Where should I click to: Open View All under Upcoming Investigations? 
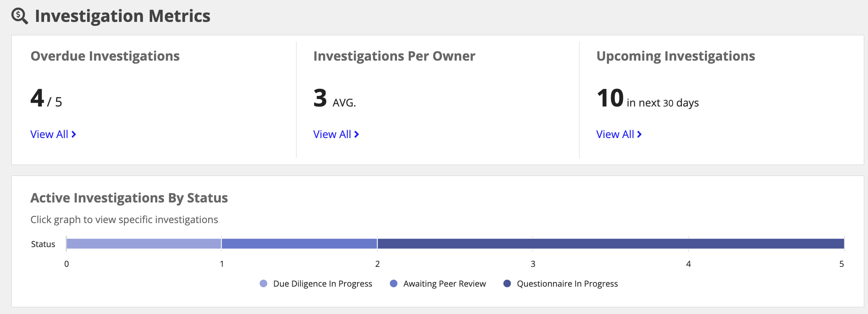(619, 134)
